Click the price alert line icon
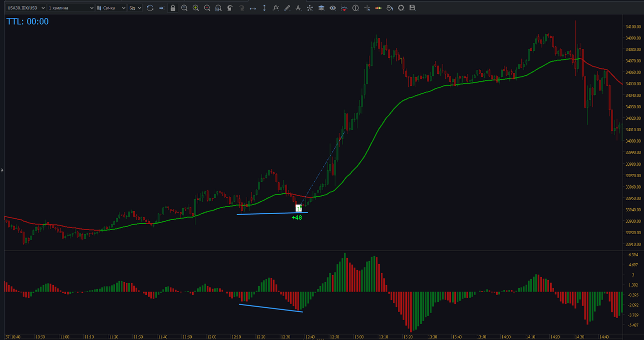644x340 pixels. pyautogui.click(x=344, y=8)
